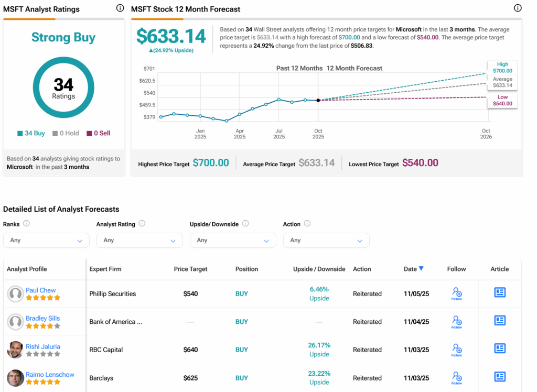Click the info icon beside MSFT Analyst Ratings
537x392 pixels.
(120, 8)
